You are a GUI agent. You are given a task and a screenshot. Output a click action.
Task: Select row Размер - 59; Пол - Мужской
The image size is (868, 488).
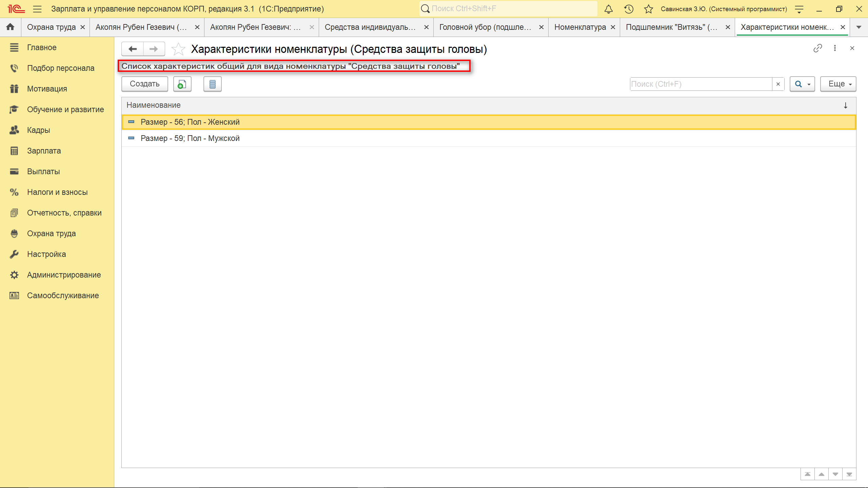pyautogui.click(x=190, y=138)
